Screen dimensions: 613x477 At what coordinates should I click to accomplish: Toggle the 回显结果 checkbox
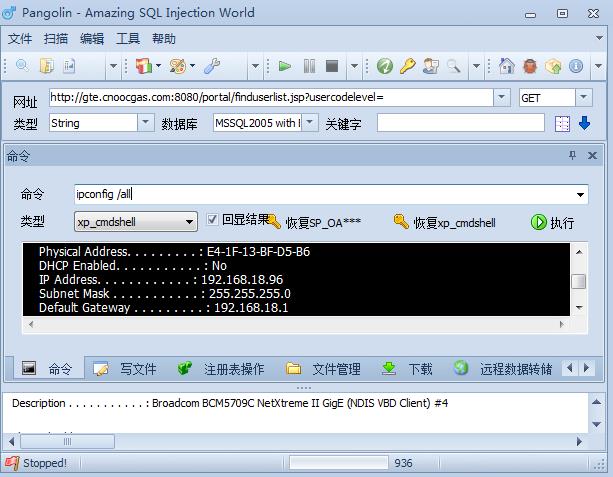[x=212, y=219]
